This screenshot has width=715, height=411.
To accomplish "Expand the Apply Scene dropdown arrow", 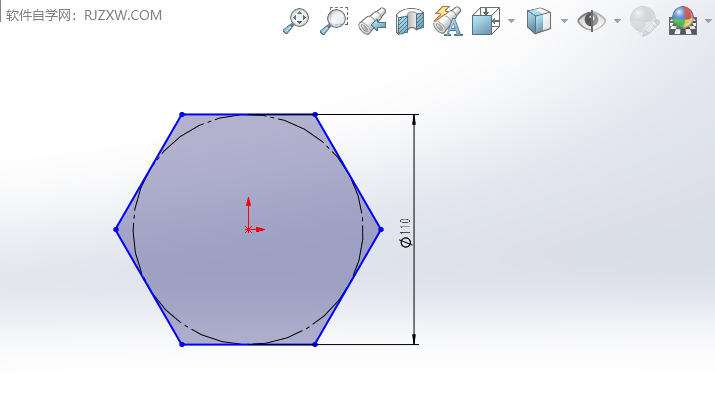I will (x=708, y=21).
